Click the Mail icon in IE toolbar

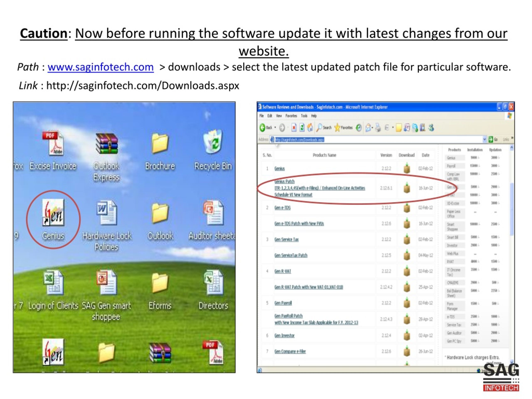(368, 128)
